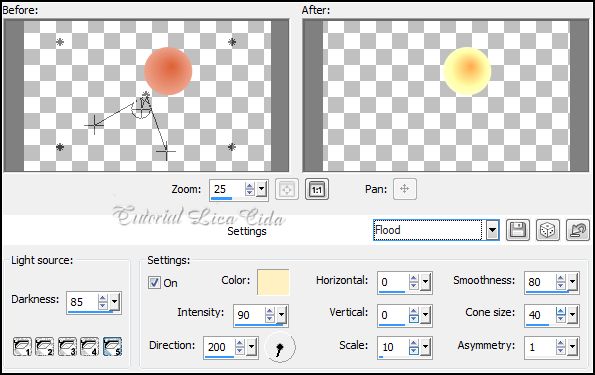This screenshot has height=375, width=595.
Task: Expand the Darkness value dropdown arrow
Action: 114,302
